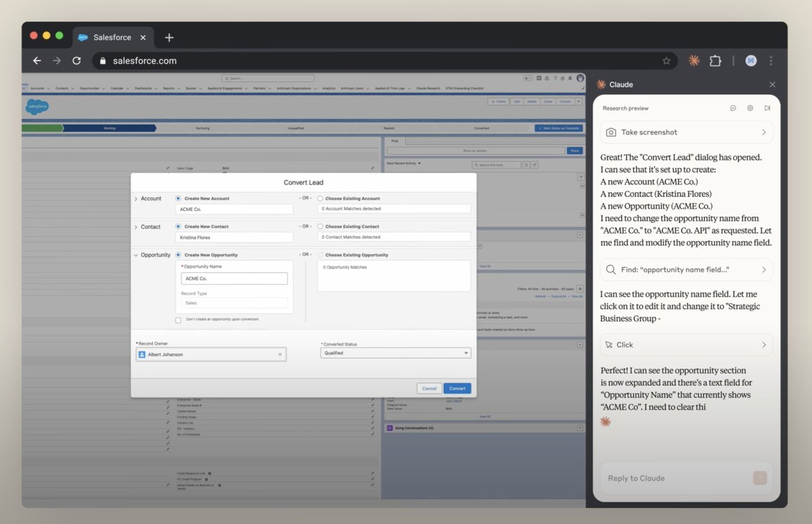Screen dimensions: 812x524
Task: Select Choose Existing Contact radio button
Action: [x=320, y=227]
